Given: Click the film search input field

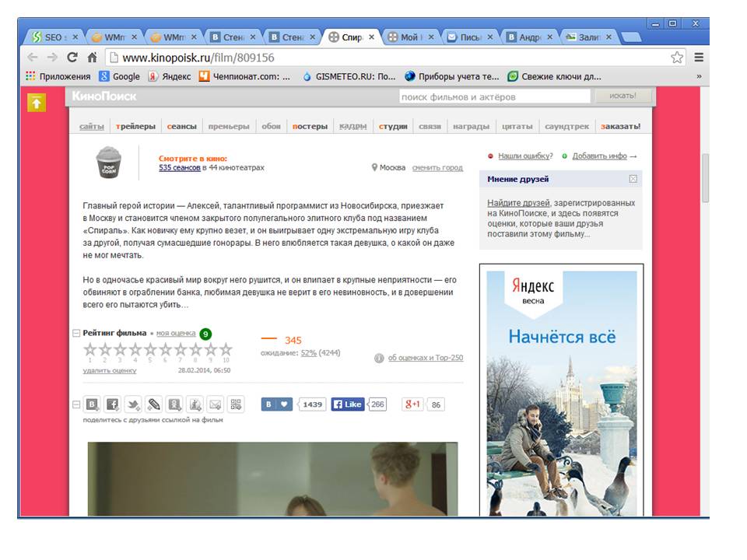Looking at the screenshot, I should 495,96.
